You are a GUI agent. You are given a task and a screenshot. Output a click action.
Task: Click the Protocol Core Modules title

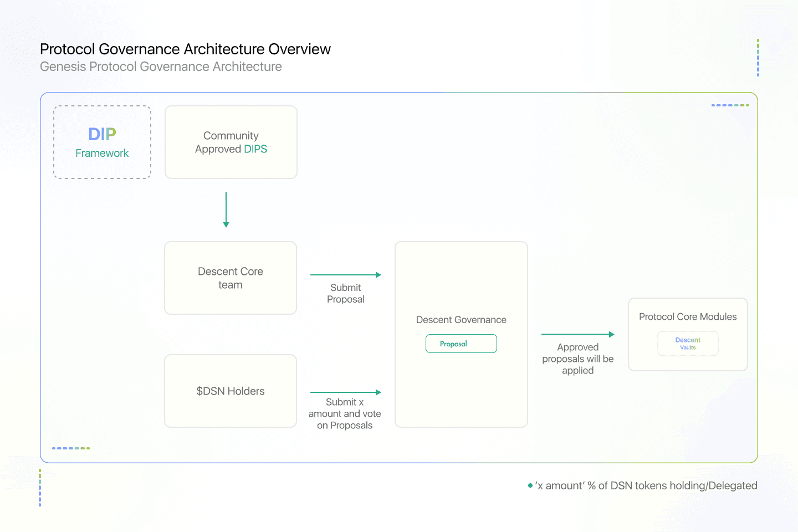coord(688,317)
